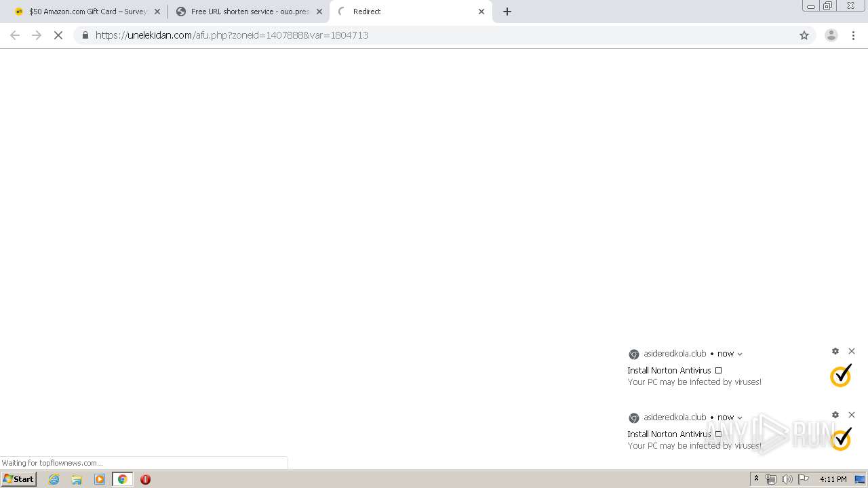Select Chrome window in taskbar

(x=122, y=479)
